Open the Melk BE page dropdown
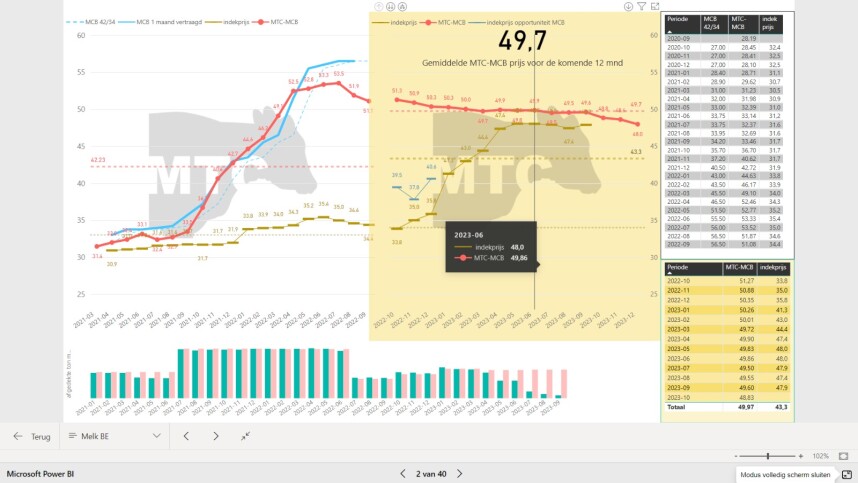 tap(115, 436)
